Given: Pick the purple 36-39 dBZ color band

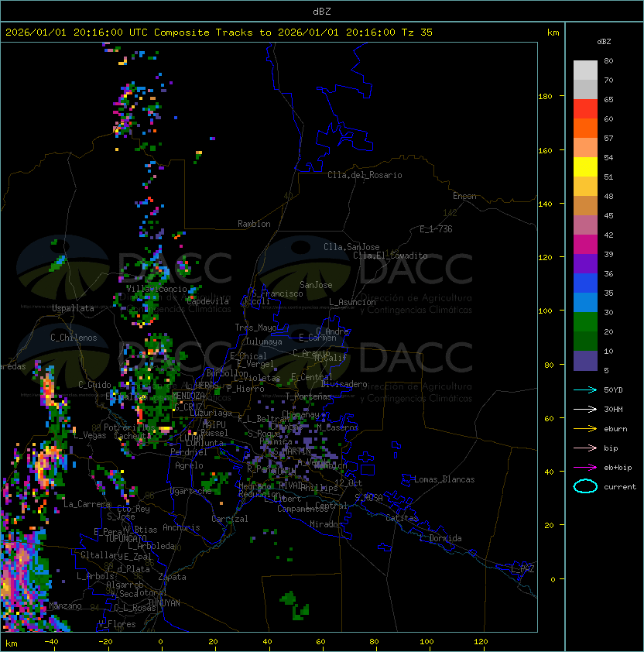Looking at the screenshot, I should 585,263.
